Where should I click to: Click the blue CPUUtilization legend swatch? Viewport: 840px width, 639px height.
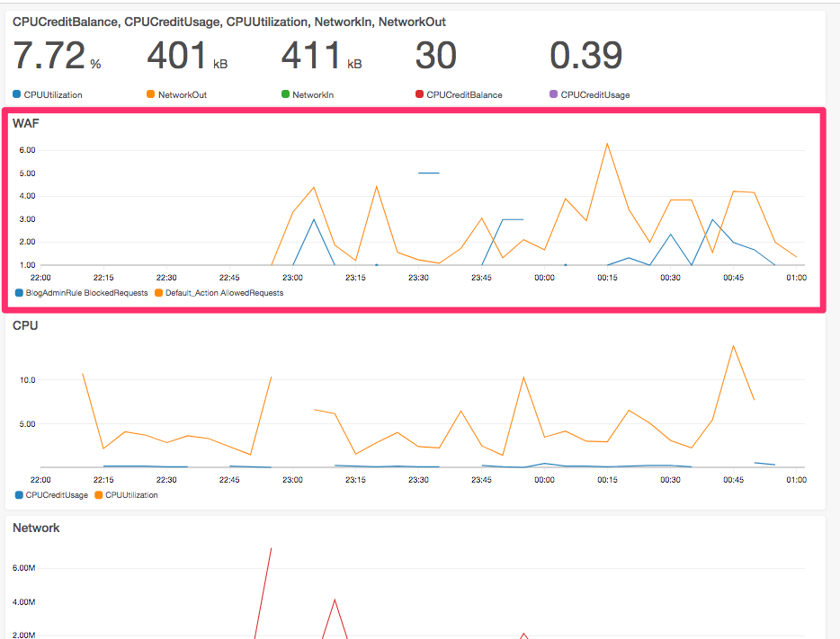[x=16, y=94]
